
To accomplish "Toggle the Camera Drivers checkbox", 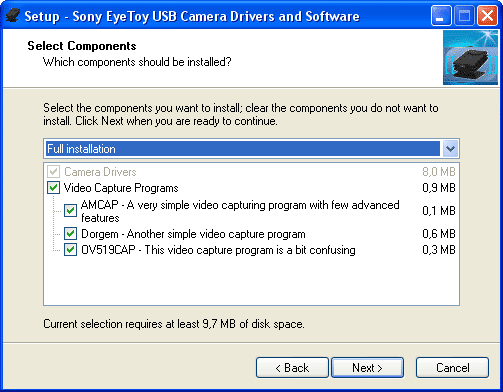I will (x=53, y=172).
